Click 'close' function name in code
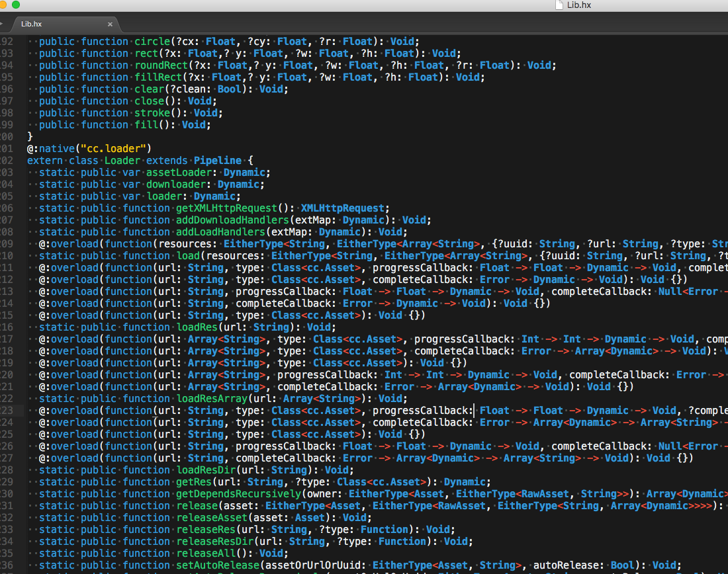This screenshot has height=574, width=728. pos(150,101)
